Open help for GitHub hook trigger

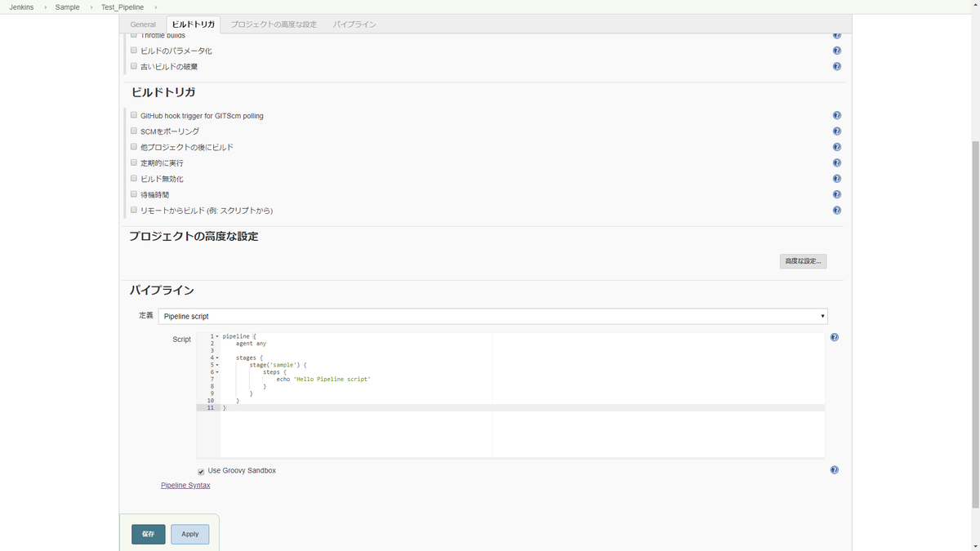click(x=836, y=116)
